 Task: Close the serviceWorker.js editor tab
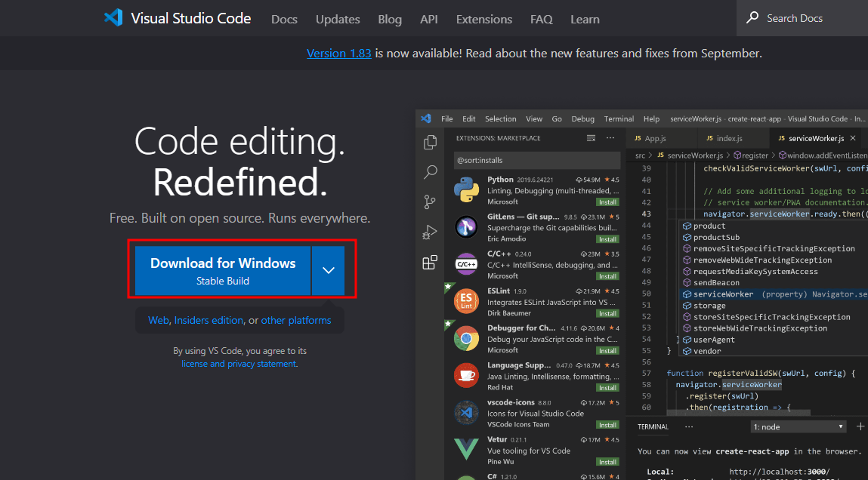pos(853,138)
